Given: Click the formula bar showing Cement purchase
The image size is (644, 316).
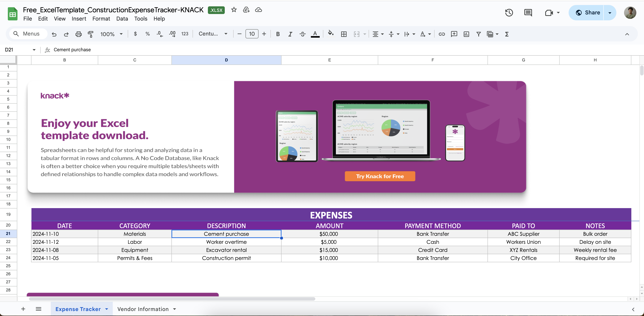Looking at the screenshot, I should tap(72, 50).
